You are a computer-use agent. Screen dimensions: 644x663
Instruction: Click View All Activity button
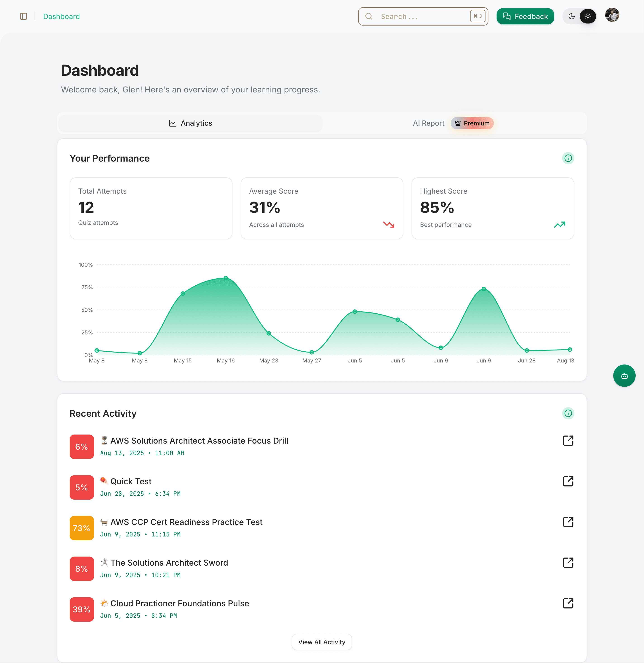coord(322,642)
